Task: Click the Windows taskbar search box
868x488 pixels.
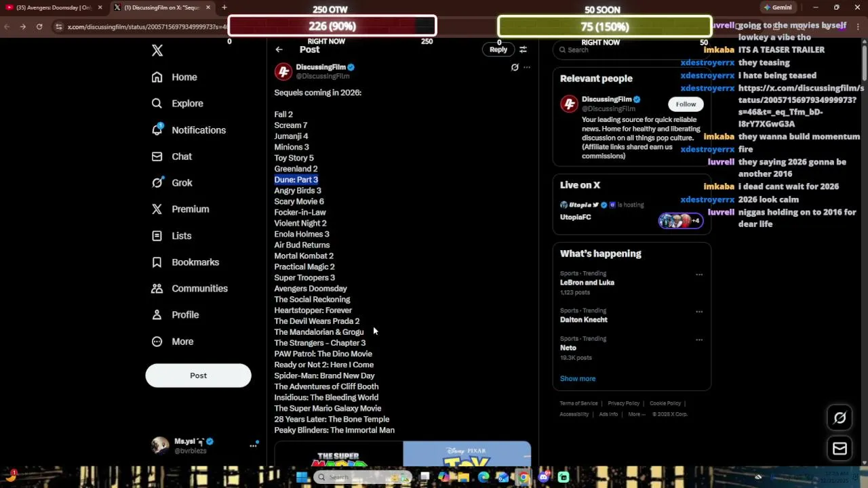Action: point(363,477)
